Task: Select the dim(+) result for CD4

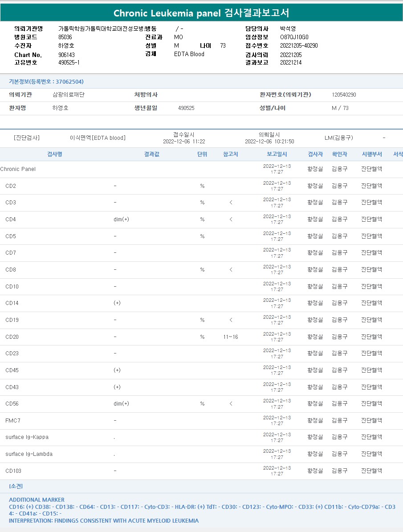Action: (121, 219)
